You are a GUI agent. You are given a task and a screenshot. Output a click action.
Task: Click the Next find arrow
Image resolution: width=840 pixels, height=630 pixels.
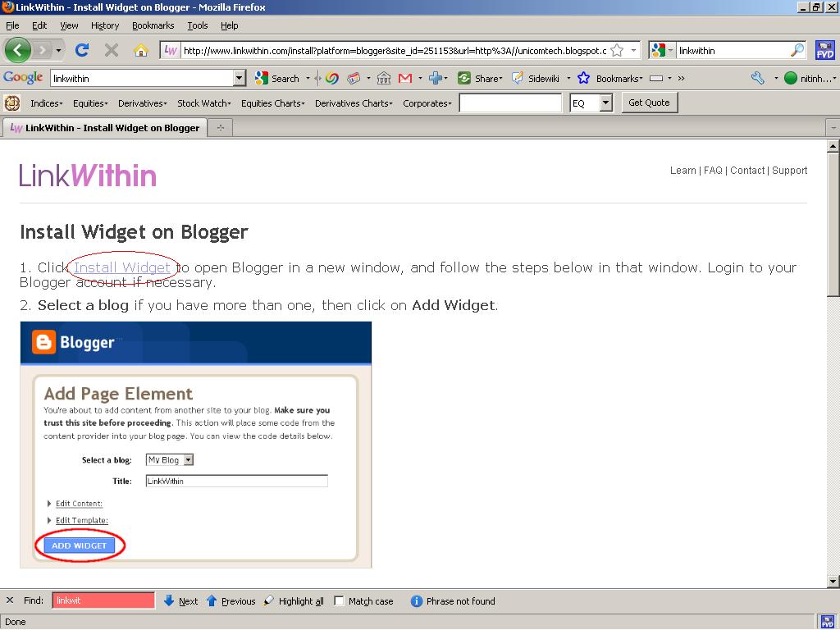pyautogui.click(x=180, y=601)
